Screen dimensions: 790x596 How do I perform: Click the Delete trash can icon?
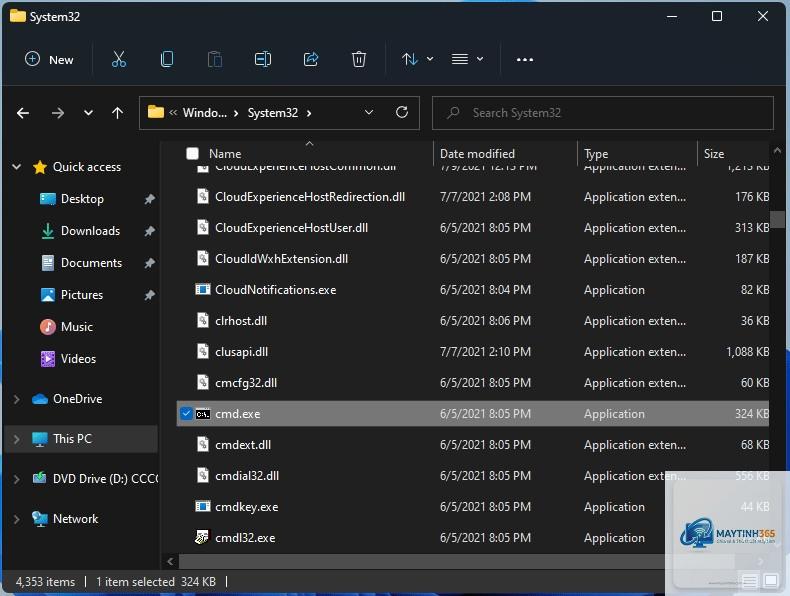pyautogui.click(x=359, y=59)
